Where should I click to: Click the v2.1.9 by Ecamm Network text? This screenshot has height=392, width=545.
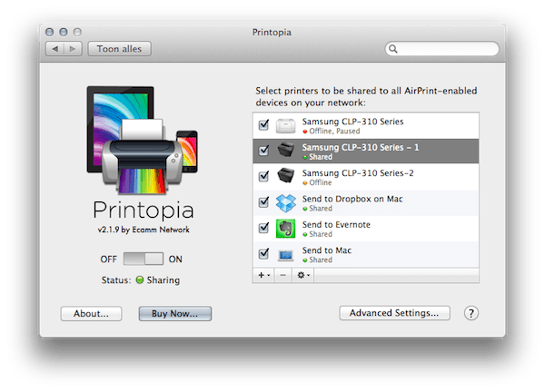tap(144, 230)
